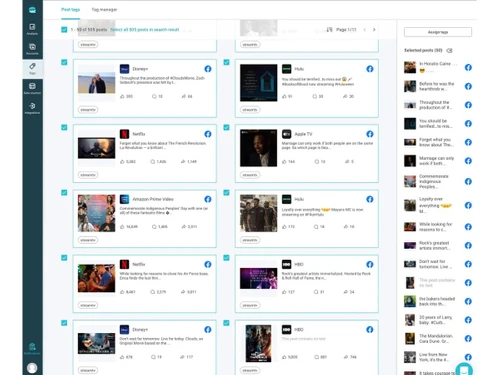Viewport: 500px width, 375px height.
Task: Click Facebook icon on the Apple TV post
Action: [x=370, y=134]
